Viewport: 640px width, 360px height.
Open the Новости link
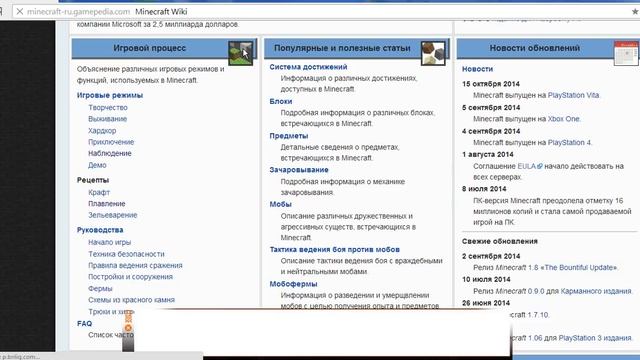pyautogui.click(x=477, y=69)
